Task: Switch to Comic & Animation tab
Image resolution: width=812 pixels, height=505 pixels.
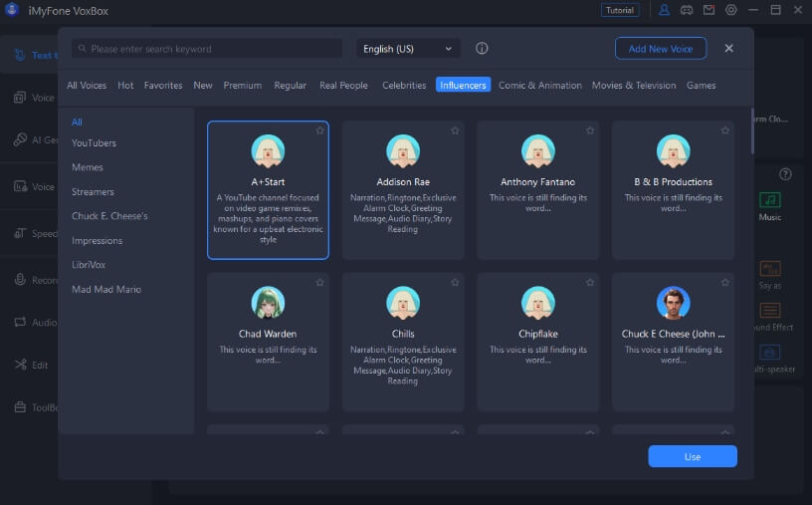Action: [540, 85]
